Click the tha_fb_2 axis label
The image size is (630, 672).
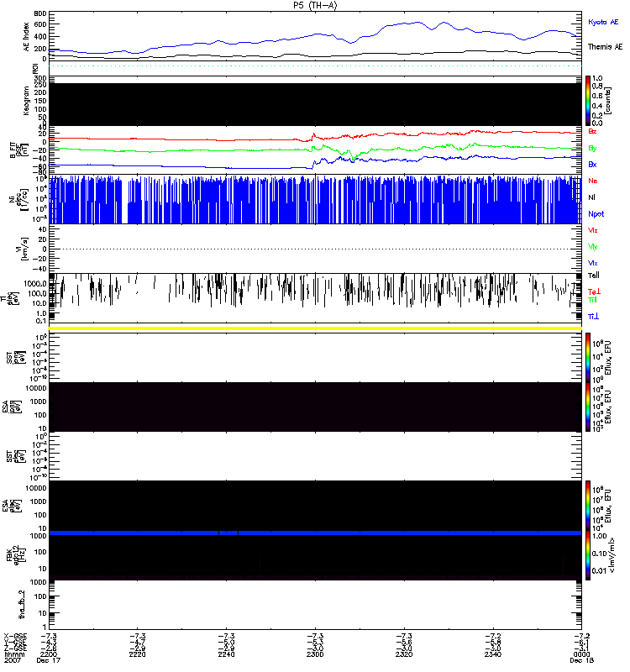point(22,605)
